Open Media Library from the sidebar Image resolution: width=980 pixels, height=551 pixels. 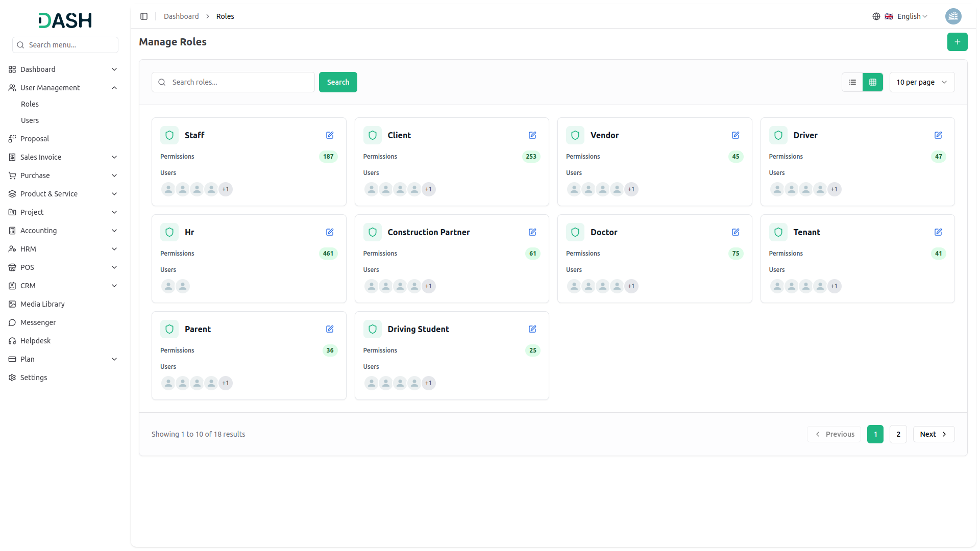tap(42, 304)
